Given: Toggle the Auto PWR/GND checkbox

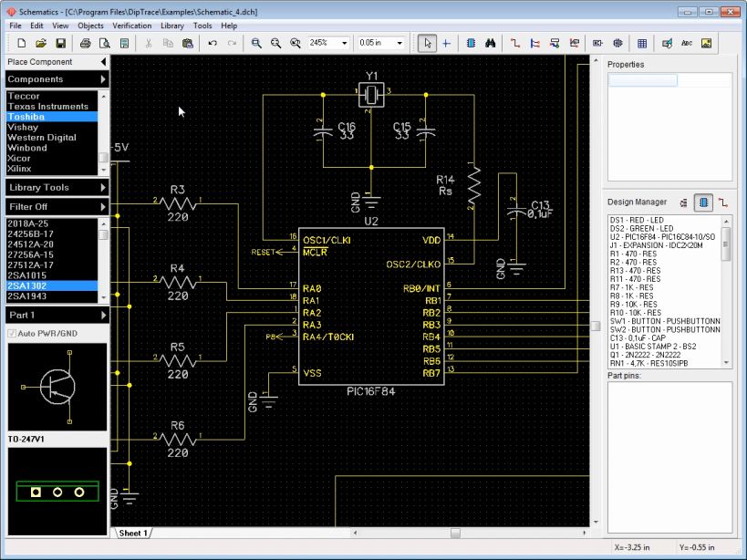Looking at the screenshot, I should tap(12, 334).
